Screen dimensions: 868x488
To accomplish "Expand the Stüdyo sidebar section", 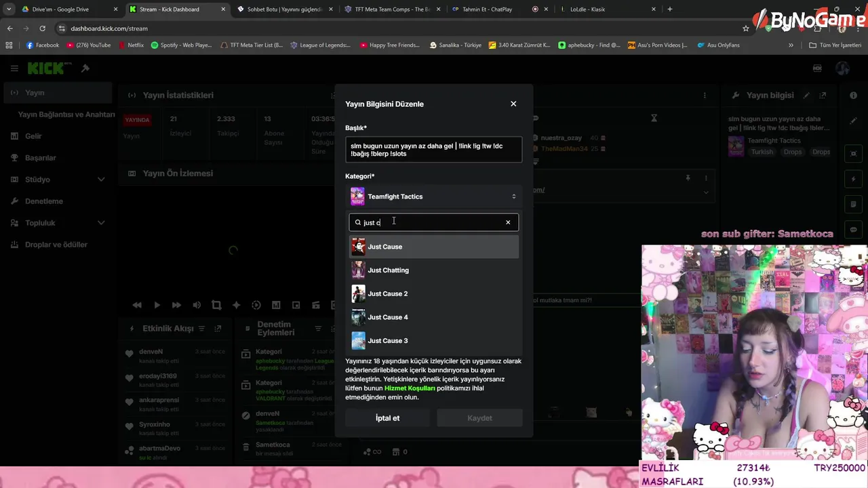I will coord(57,180).
